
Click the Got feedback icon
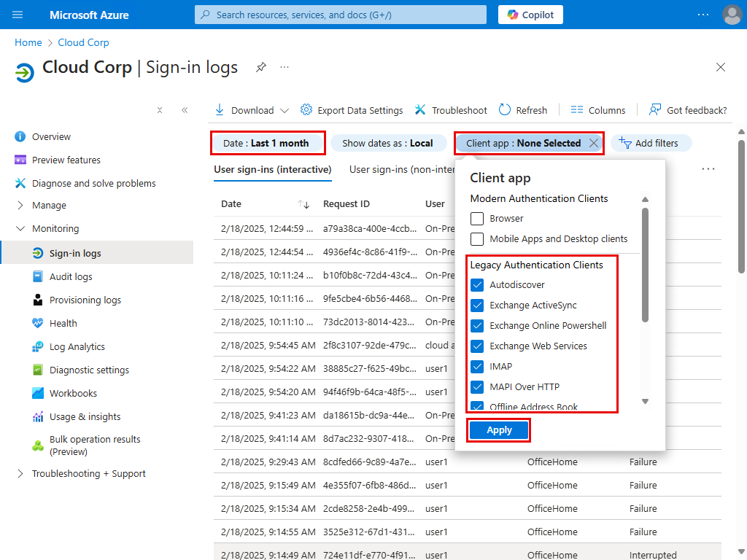(655, 110)
